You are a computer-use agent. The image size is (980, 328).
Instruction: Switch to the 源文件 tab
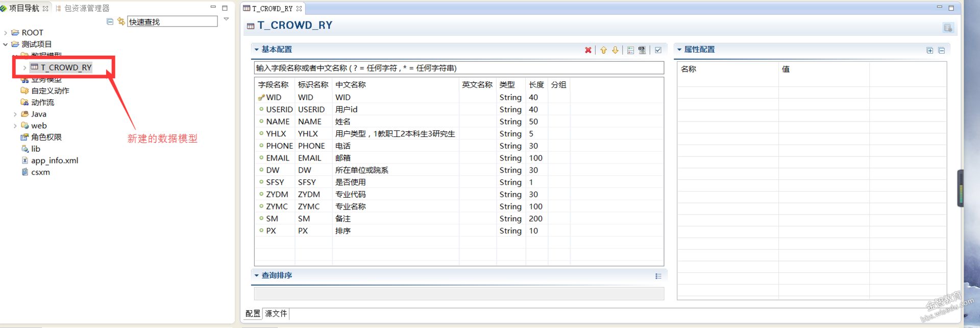click(x=276, y=313)
